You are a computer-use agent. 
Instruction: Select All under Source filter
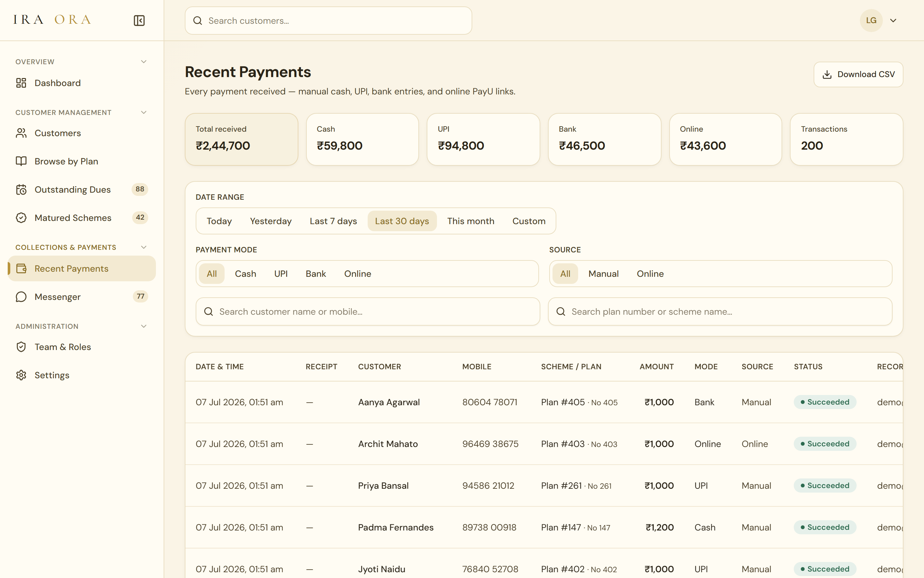[566, 274]
